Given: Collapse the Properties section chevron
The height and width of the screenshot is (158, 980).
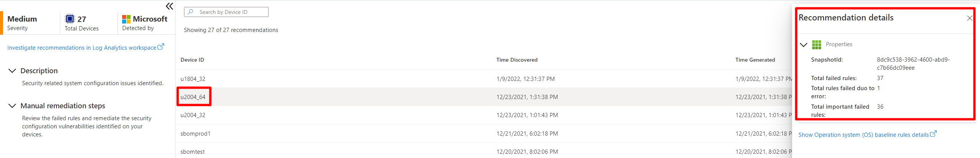Looking at the screenshot, I should point(803,45).
